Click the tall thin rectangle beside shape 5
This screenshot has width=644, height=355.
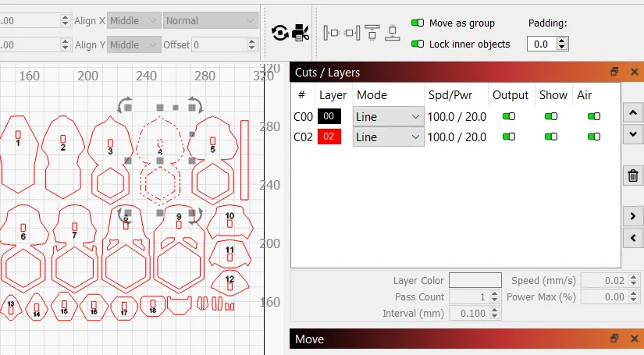(x=245, y=160)
